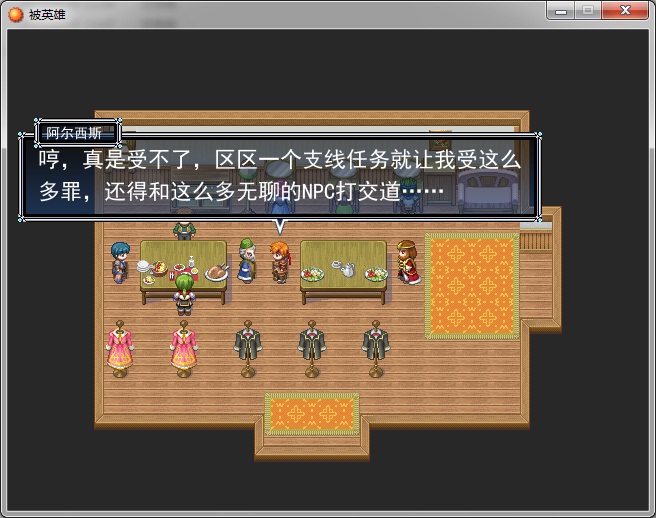Click the orange sun icon in the title bar
Screen dimensions: 656x518
(x=15, y=15)
